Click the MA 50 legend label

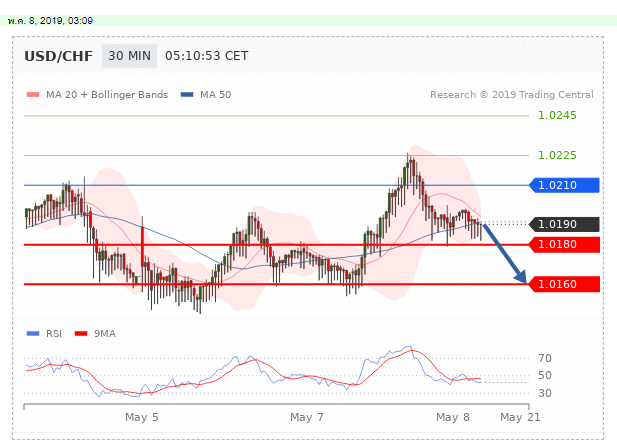click(216, 94)
